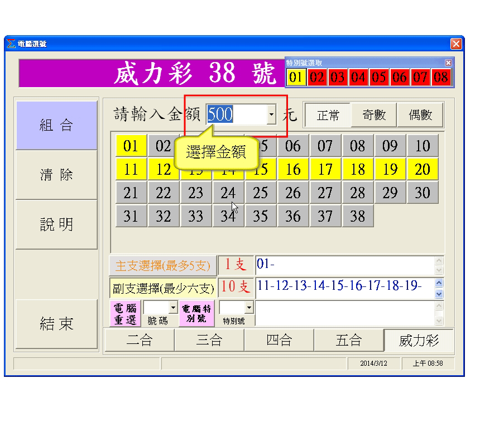This screenshot has width=504, height=426.
Task: Click 主支選擇(最多5支) button
Action: (163, 266)
